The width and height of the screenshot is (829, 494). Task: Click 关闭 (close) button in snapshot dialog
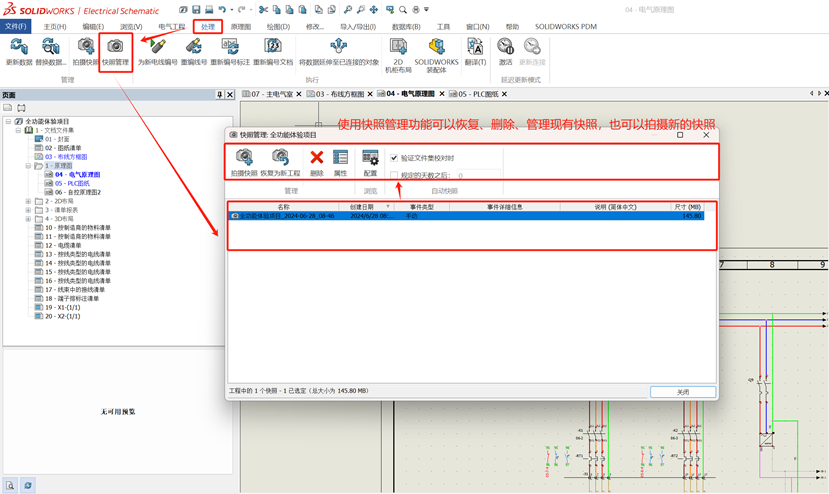click(x=683, y=392)
